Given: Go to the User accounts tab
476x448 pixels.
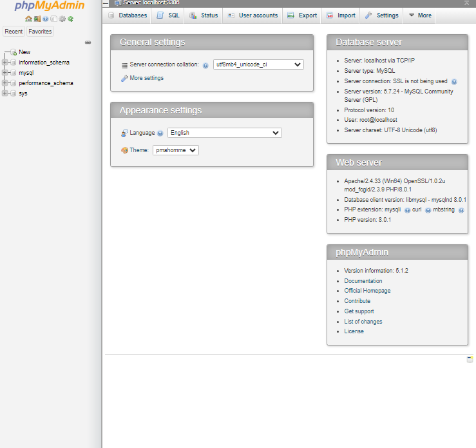Looking at the screenshot, I should point(252,15).
